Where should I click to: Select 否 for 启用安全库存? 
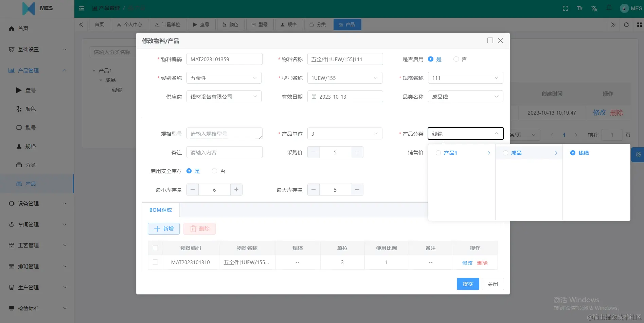click(x=214, y=171)
